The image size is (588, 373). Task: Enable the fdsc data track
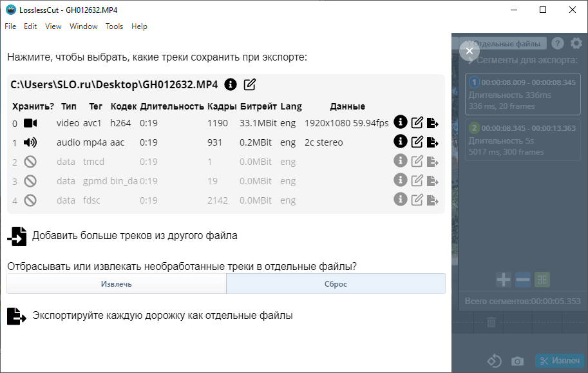pyautogui.click(x=30, y=200)
